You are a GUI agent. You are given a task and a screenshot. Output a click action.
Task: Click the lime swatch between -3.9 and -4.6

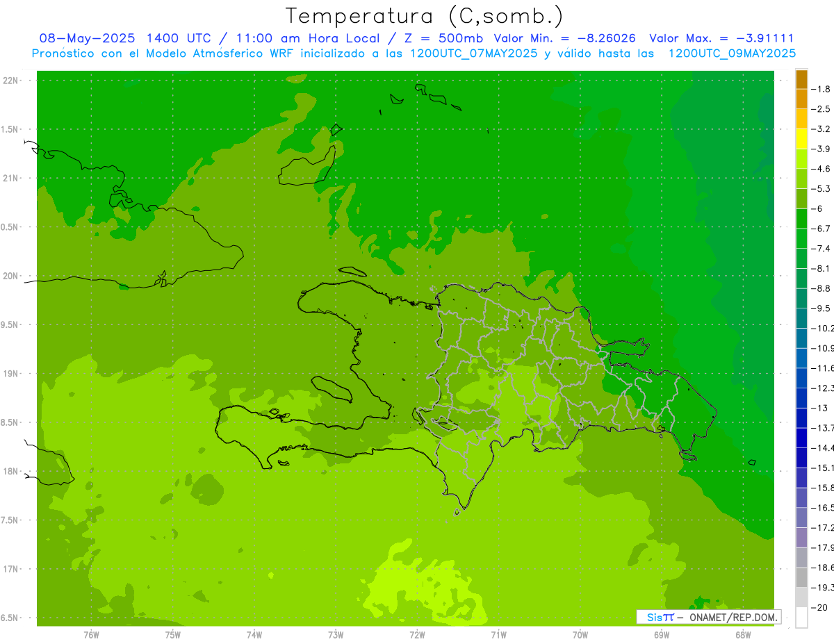[801, 159]
